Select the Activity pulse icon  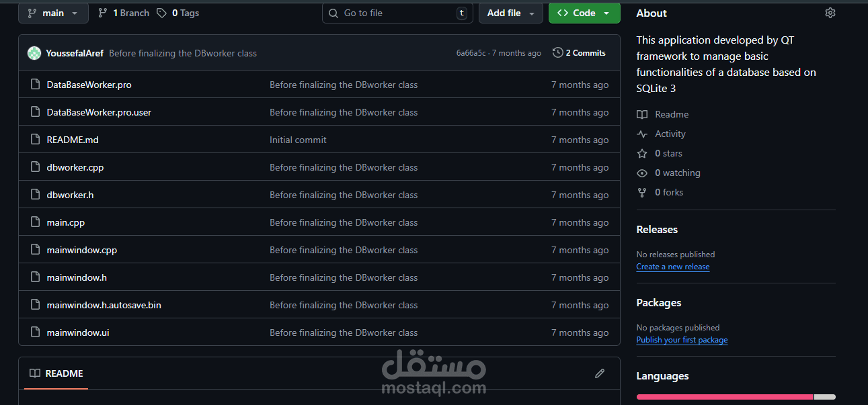click(642, 134)
